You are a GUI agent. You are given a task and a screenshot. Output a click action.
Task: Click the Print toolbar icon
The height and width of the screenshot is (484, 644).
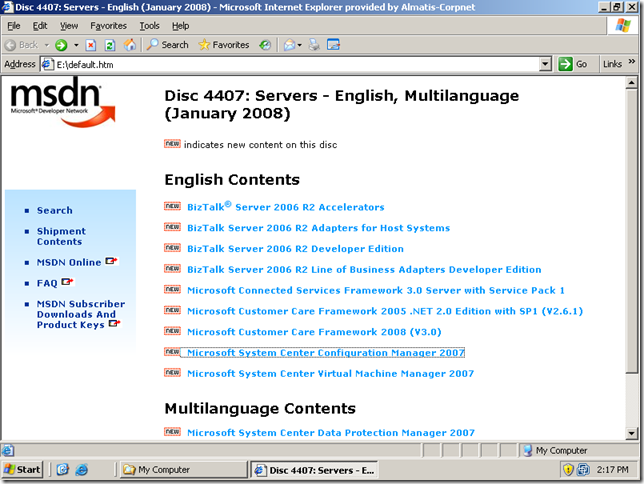point(314,44)
